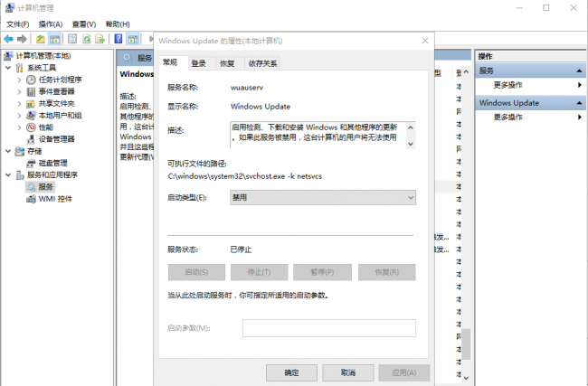
Task: Open the 帮助(H) menu
Action: (118, 24)
